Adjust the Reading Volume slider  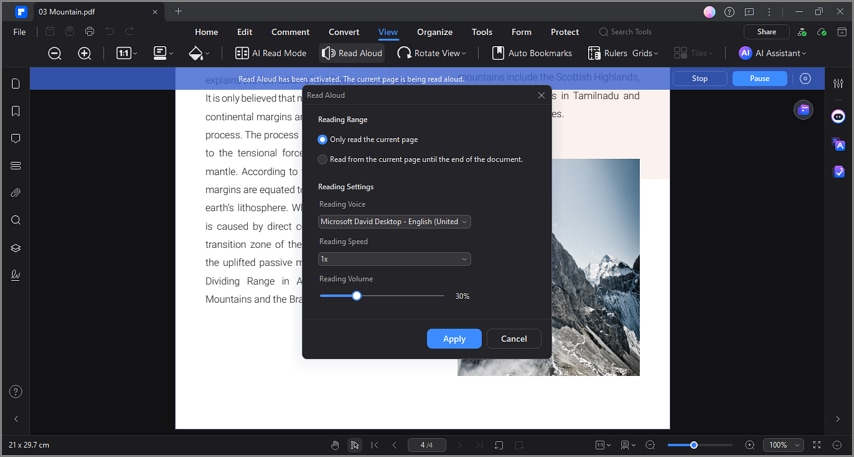point(357,296)
